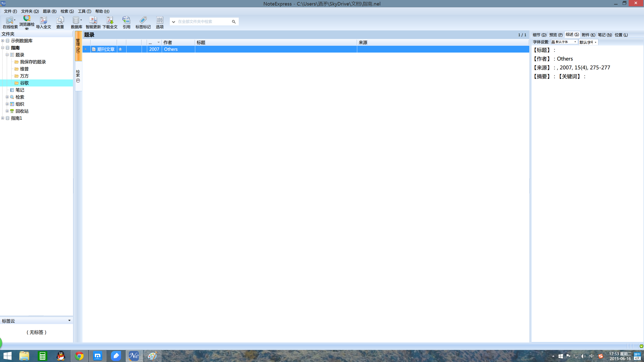Switch to the 细节 (D) tab
This screenshot has width=644, height=362.
click(x=539, y=35)
